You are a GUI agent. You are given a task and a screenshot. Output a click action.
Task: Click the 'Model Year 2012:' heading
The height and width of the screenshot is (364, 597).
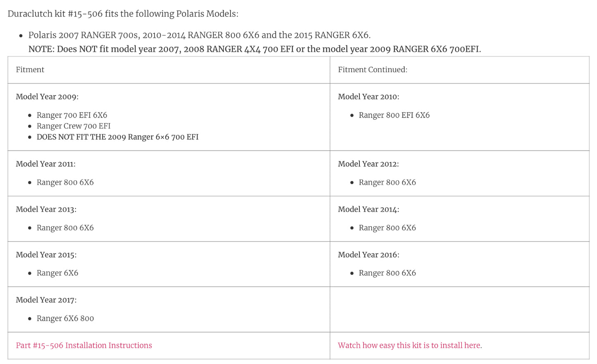[369, 164]
